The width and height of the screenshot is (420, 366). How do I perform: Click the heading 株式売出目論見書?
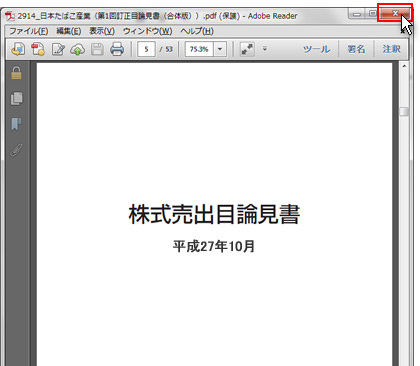[x=214, y=214]
